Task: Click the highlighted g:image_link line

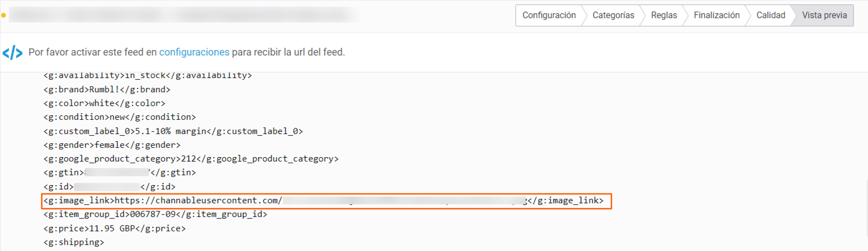Action: 326,201
